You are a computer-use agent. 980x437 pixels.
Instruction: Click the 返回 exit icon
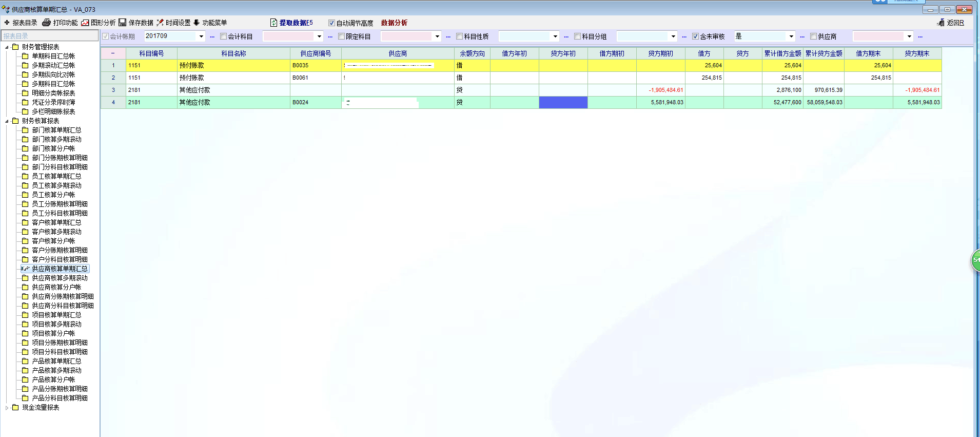click(x=940, y=23)
